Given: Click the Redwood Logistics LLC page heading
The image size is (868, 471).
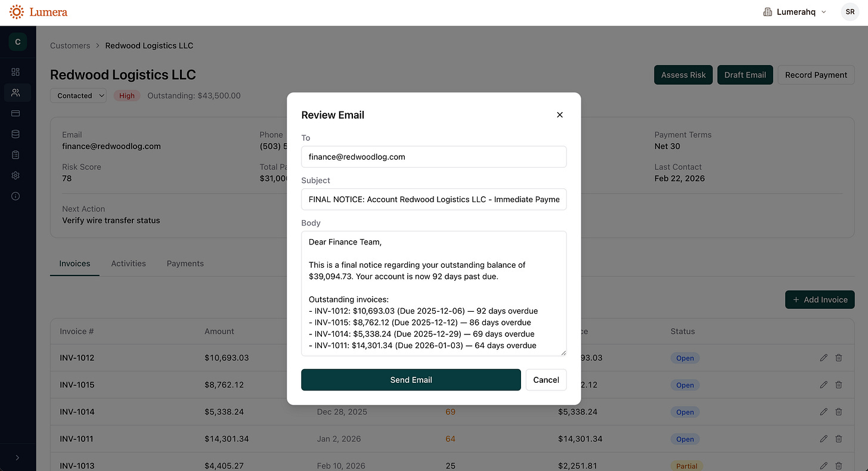Looking at the screenshot, I should coord(123,75).
